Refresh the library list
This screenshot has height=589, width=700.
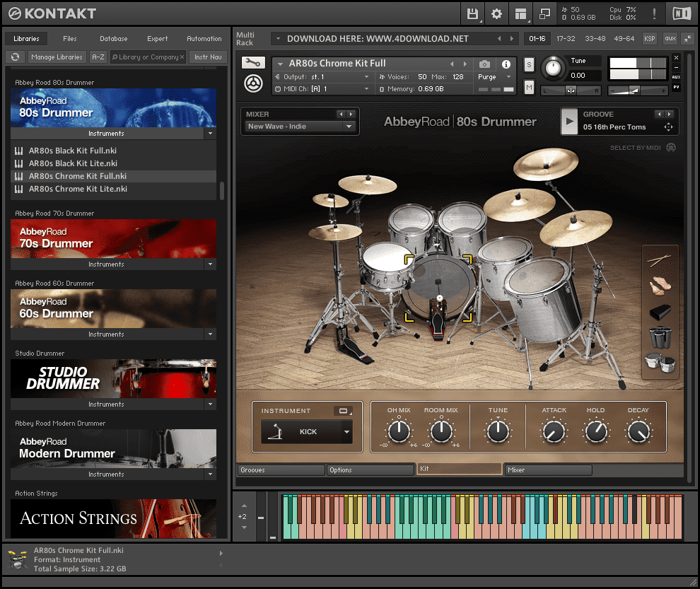(x=16, y=57)
